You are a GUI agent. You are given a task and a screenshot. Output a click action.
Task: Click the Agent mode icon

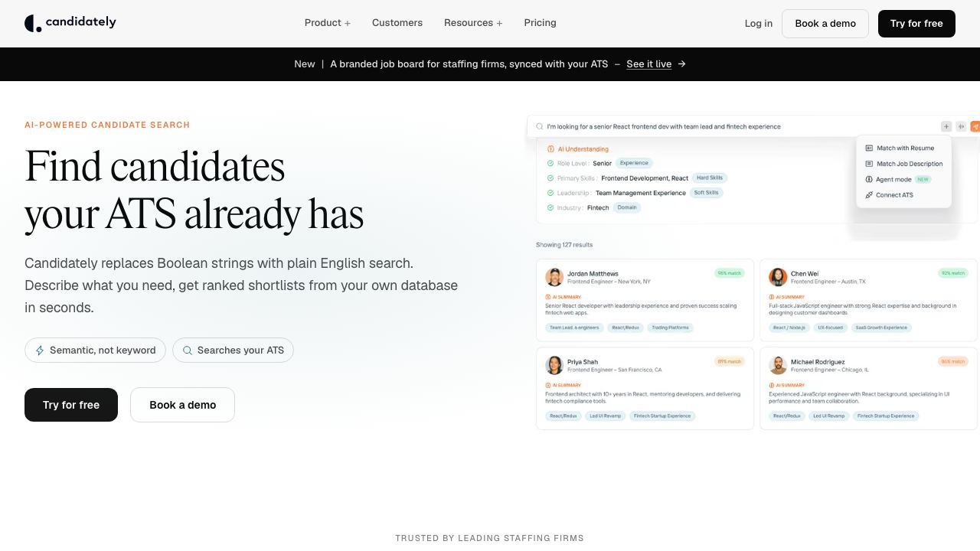[869, 179]
